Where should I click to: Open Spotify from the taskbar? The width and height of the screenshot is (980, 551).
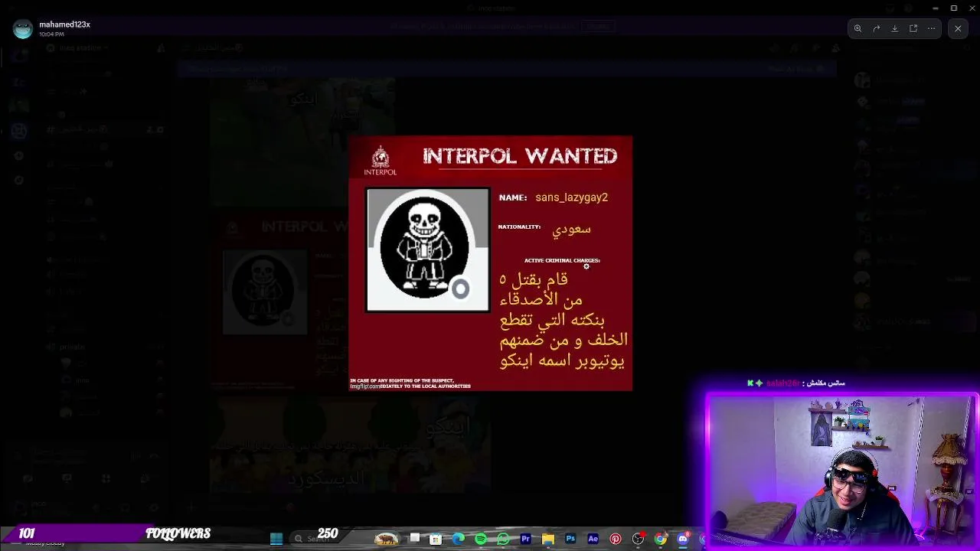(481, 539)
